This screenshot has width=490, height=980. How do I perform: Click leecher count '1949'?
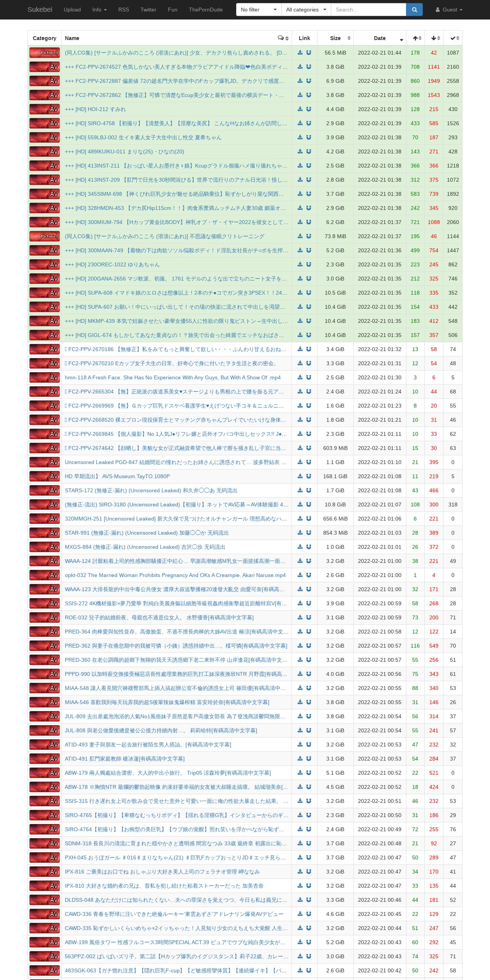[x=434, y=81]
